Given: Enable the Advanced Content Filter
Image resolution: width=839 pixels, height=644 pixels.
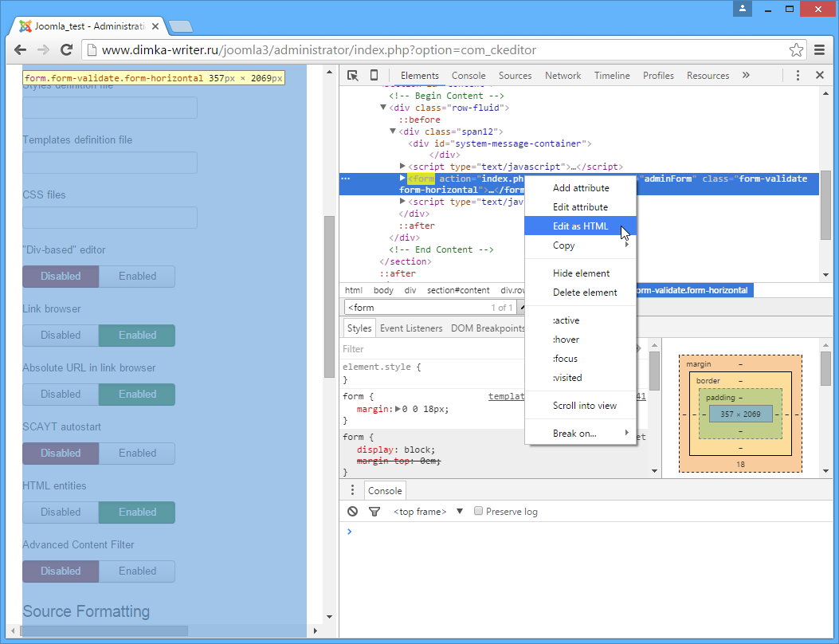Looking at the screenshot, I should (137, 571).
